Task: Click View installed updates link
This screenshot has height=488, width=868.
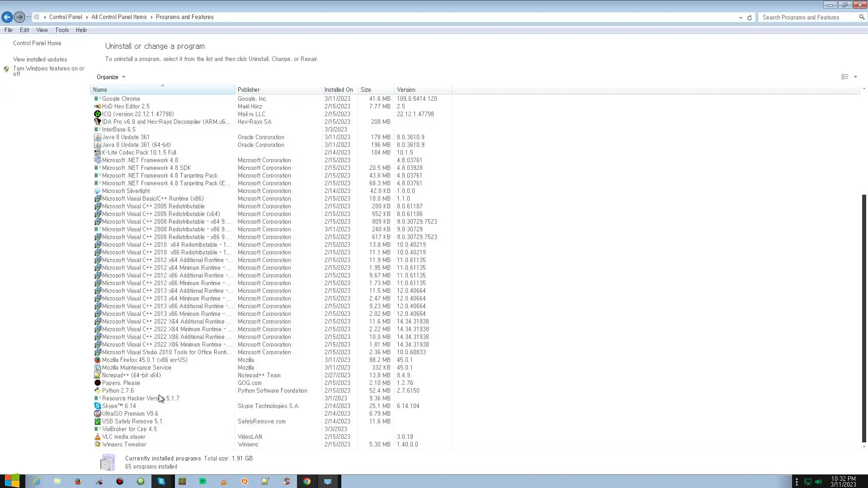Action: 40,60
